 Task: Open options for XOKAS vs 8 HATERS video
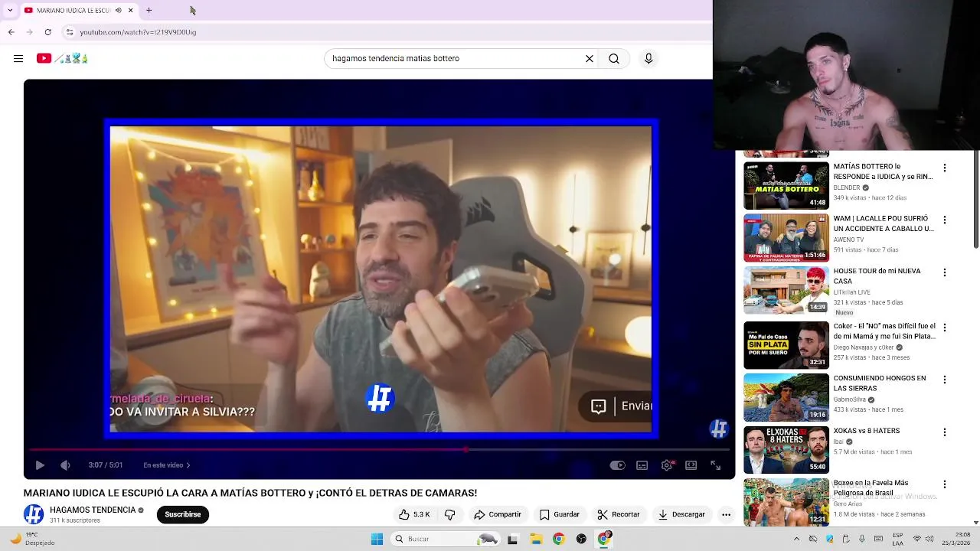944,432
